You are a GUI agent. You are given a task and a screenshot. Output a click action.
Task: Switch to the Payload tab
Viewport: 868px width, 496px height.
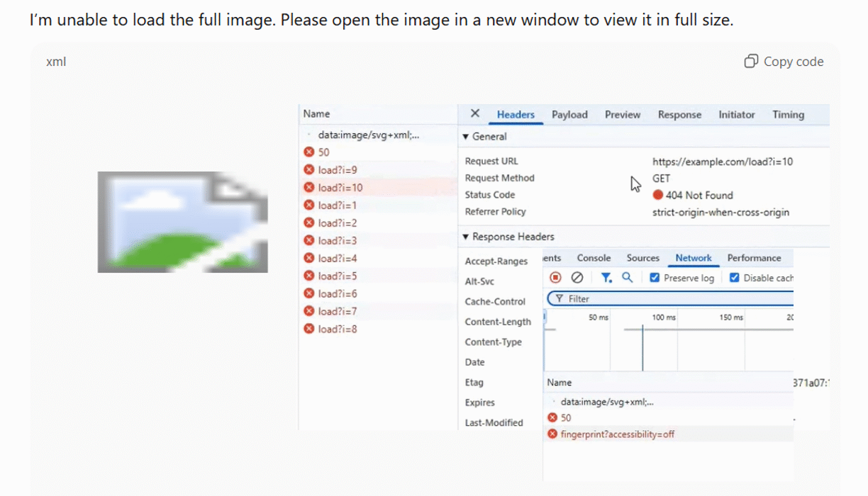(569, 115)
